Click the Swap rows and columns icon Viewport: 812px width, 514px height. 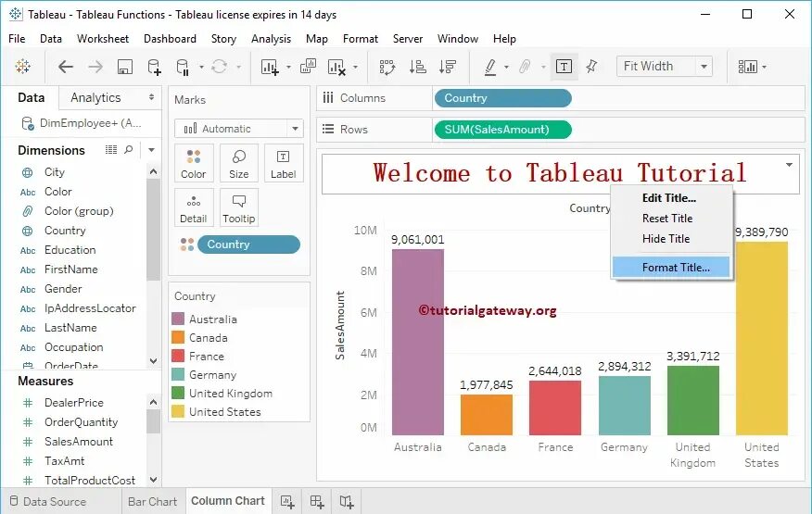pyautogui.click(x=387, y=67)
